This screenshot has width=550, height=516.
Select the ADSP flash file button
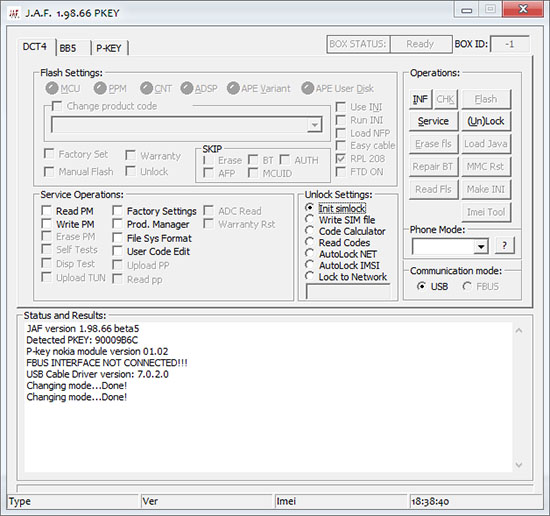click(x=187, y=88)
